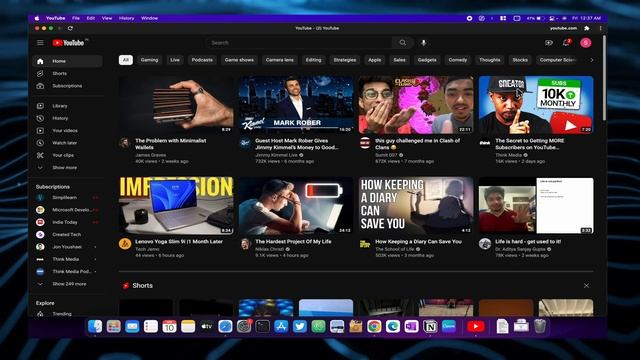Open Trash in the dock
The width and height of the screenshot is (640, 360).
pyautogui.click(x=540, y=326)
